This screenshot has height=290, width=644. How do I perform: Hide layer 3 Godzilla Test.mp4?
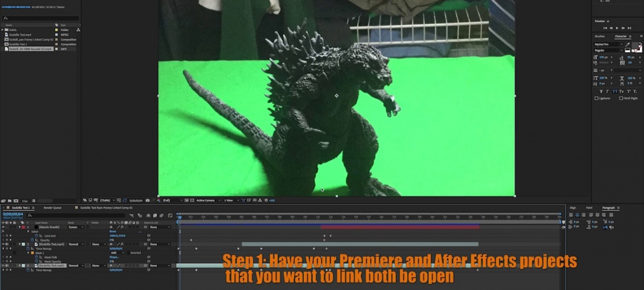(3, 266)
